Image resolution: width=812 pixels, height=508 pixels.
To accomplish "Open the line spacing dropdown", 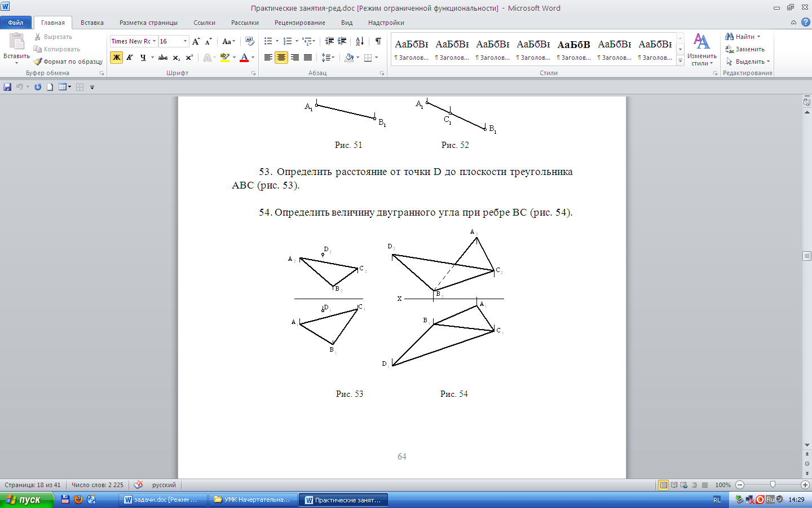I will (x=328, y=58).
